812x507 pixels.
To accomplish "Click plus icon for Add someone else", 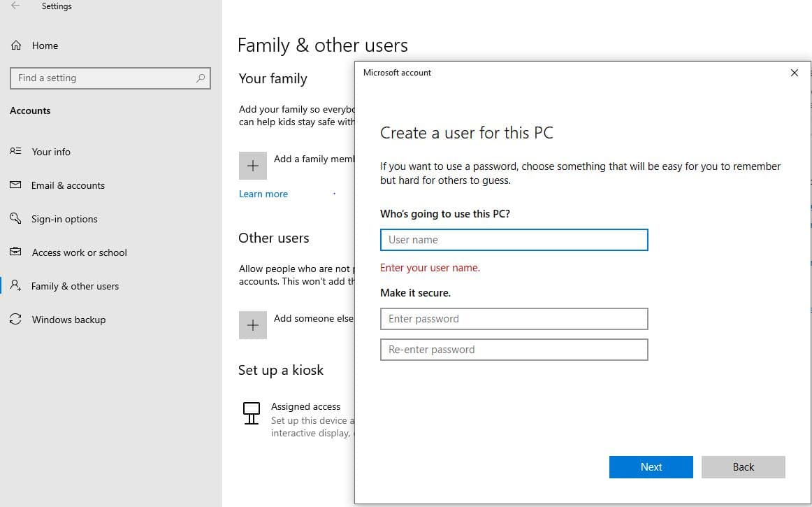I will pos(253,325).
